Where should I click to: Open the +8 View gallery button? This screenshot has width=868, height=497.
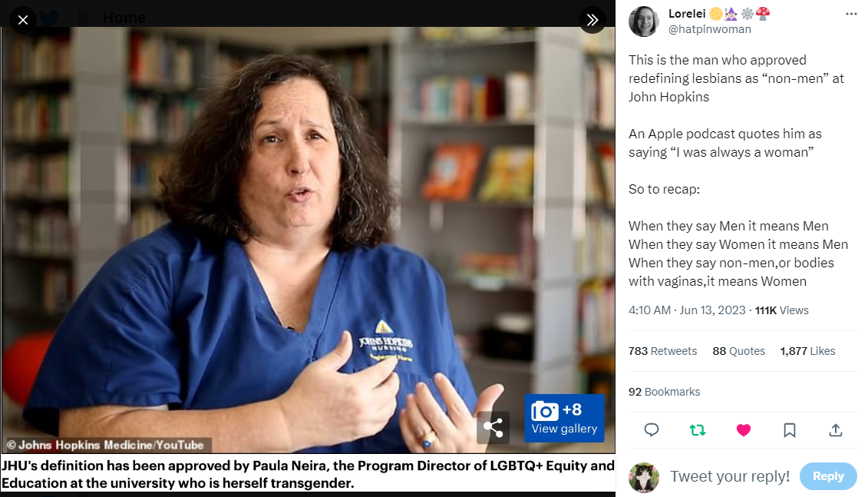click(564, 419)
